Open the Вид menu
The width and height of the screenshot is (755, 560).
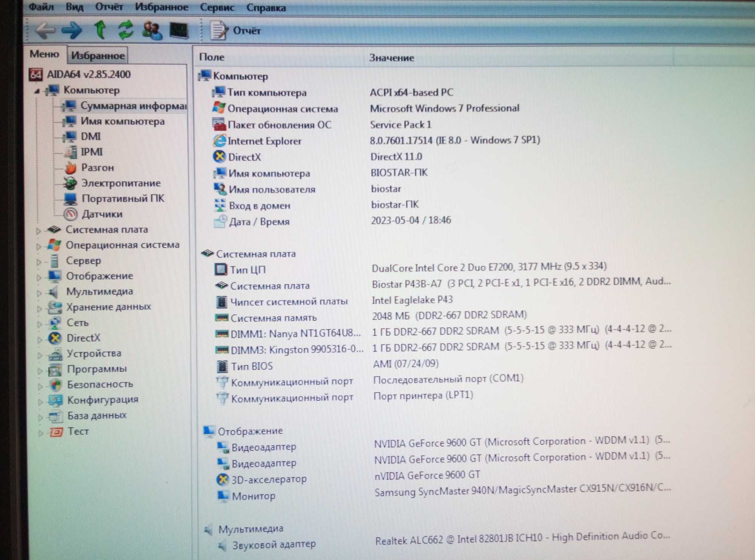point(74,7)
